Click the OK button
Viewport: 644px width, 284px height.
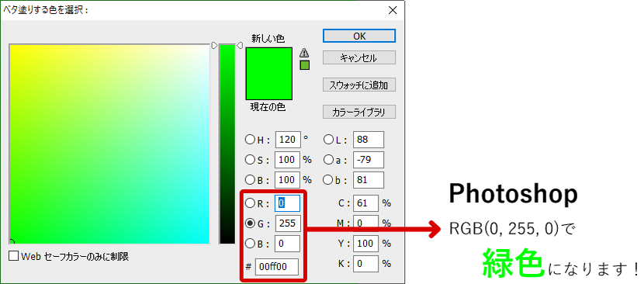tap(359, 36)
